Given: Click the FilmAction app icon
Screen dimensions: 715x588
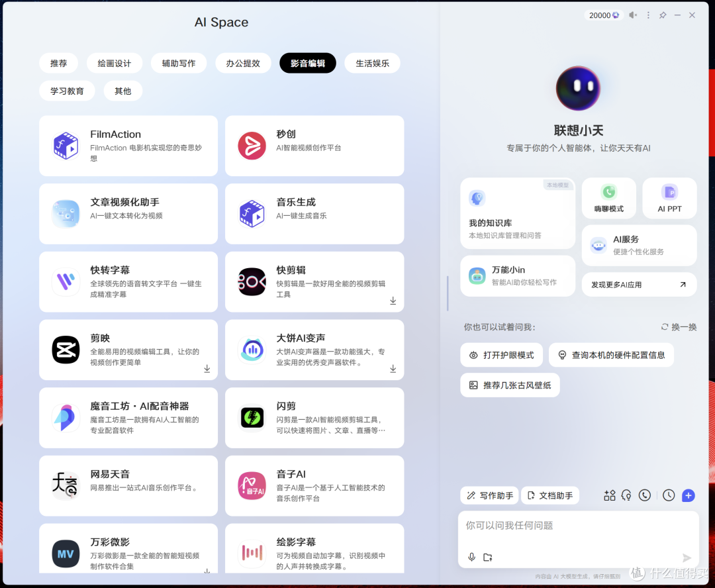Looking at the screenshot, I should pos(66,145).
